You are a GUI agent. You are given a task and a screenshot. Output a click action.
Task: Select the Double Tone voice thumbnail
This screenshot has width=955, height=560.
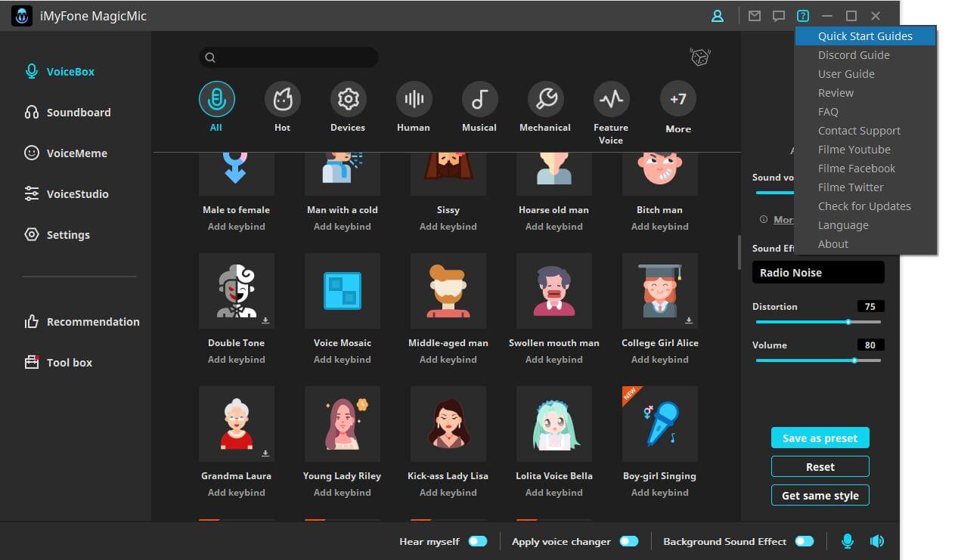237,291
